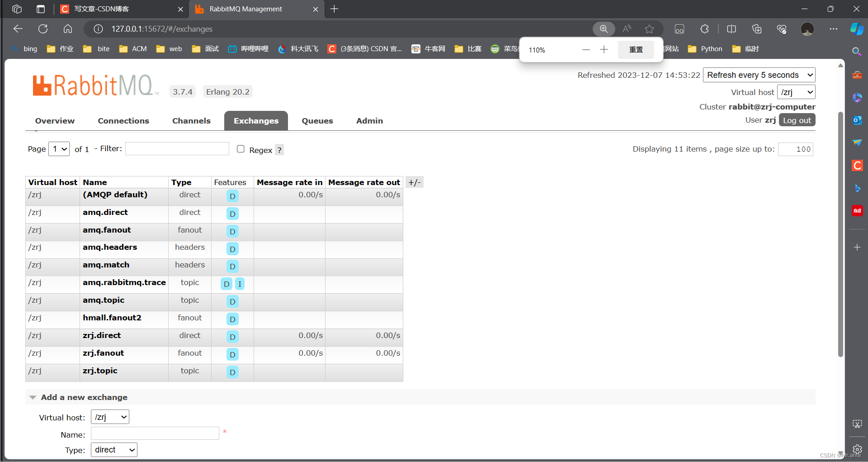Select the Exchanges tab
Screen dimensions: 868x462
[x=256, y=121]
